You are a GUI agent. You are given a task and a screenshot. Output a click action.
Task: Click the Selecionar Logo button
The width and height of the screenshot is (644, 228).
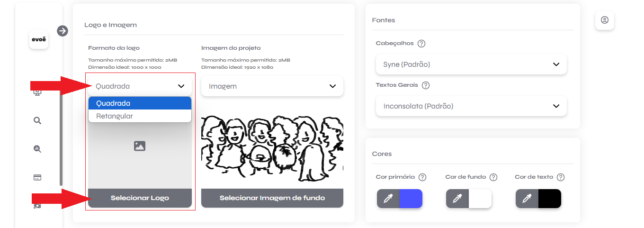tap(140, 198)
